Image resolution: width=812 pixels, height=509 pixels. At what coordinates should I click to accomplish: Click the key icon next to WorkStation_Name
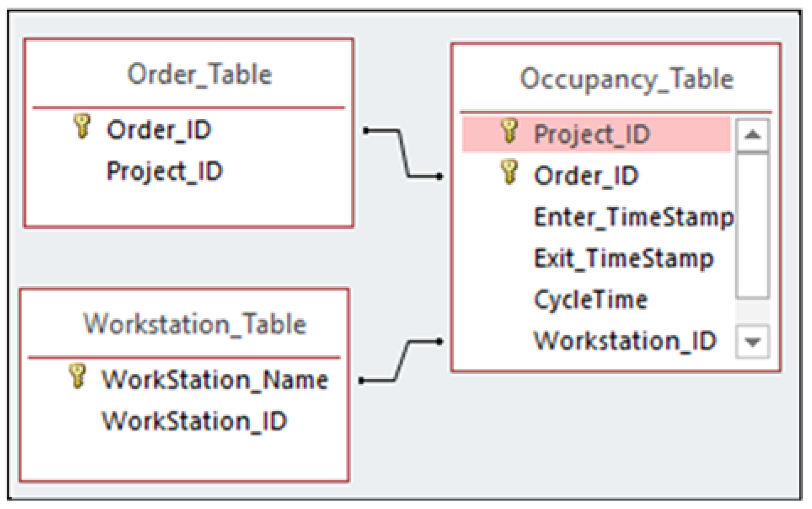[77, 376]
